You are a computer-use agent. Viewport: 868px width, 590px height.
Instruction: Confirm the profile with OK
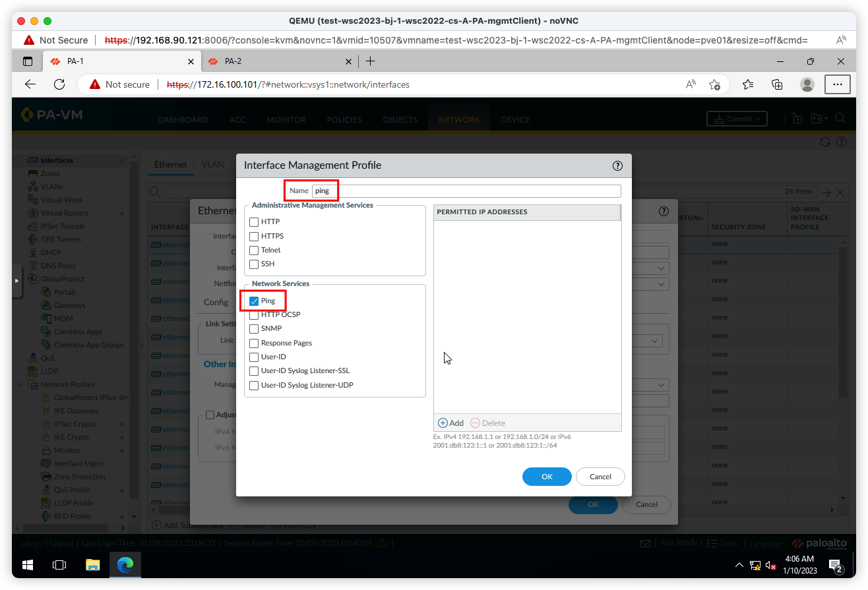pos(547,477)
